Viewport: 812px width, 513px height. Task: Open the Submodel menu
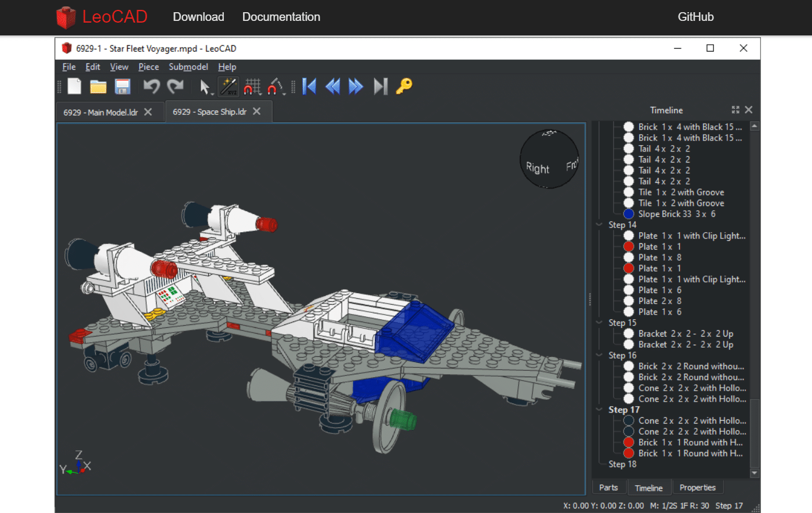[188, 67]
